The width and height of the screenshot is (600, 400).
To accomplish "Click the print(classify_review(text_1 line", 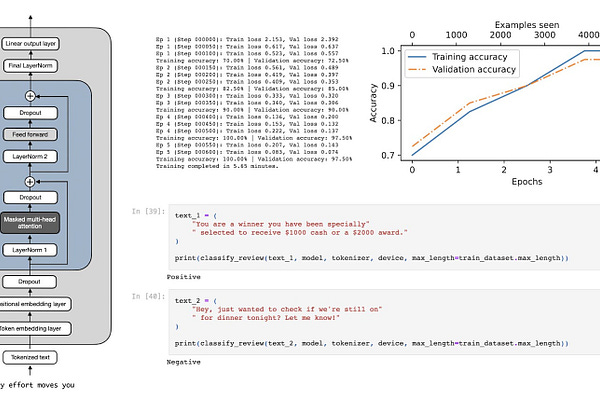I will coord(372,258).
